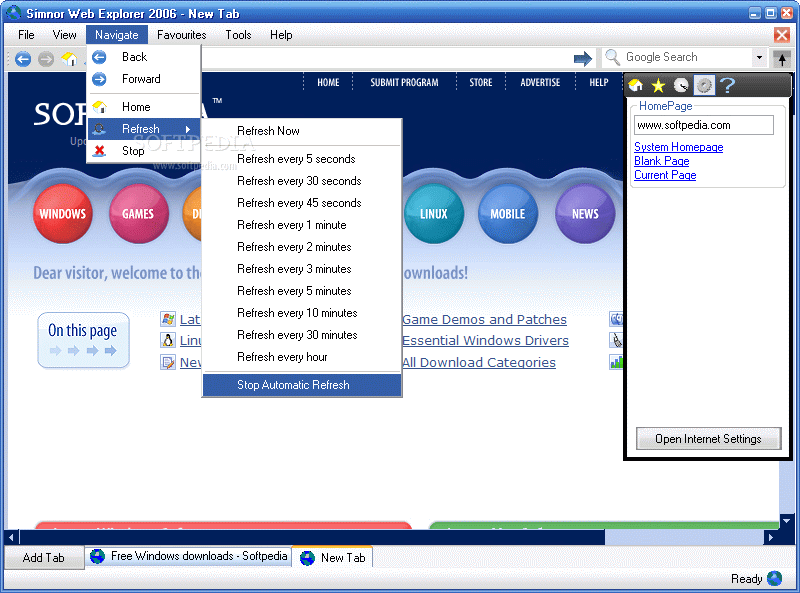Open Essential Windows Drivers link
The width and height of the screenshot is (800, 593).
[x=486, y=340]
